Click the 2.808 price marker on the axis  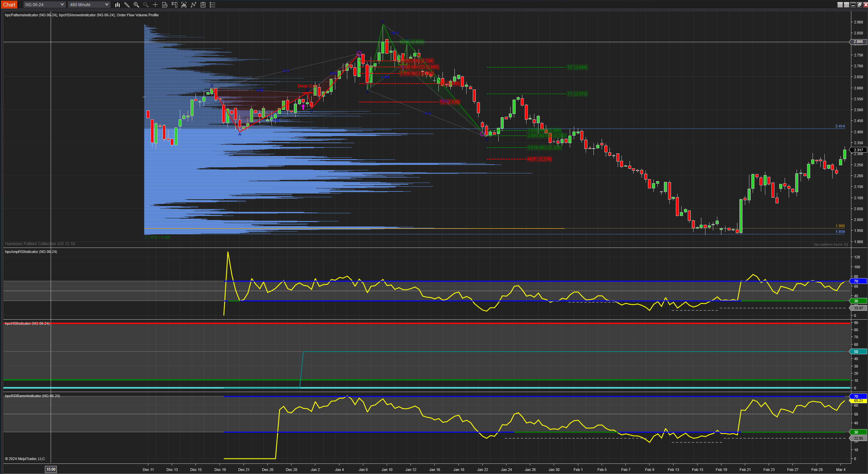pyautogui.click(x=858, y=42)
